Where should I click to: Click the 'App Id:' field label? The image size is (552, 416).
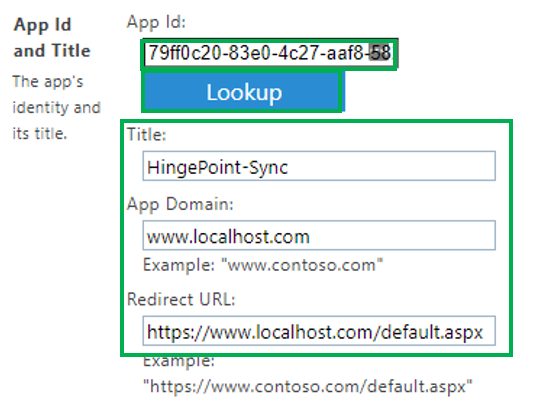(x=156, y=23)
